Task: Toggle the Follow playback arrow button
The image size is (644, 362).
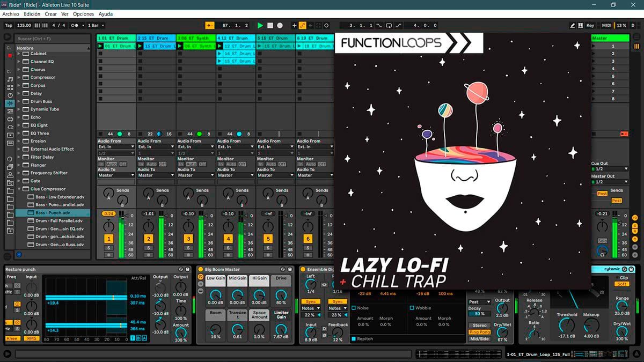Action: pos(210,25)
